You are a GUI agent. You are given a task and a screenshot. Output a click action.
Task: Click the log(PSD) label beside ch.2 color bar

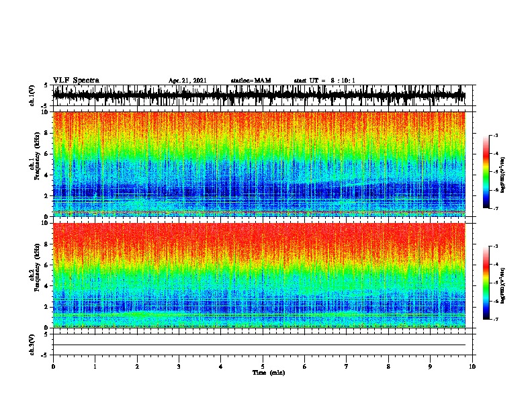[503, 285]
